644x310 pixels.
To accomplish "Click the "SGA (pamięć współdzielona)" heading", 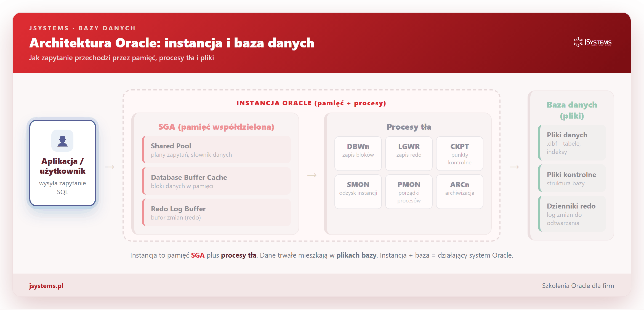I will coord(216,127).
